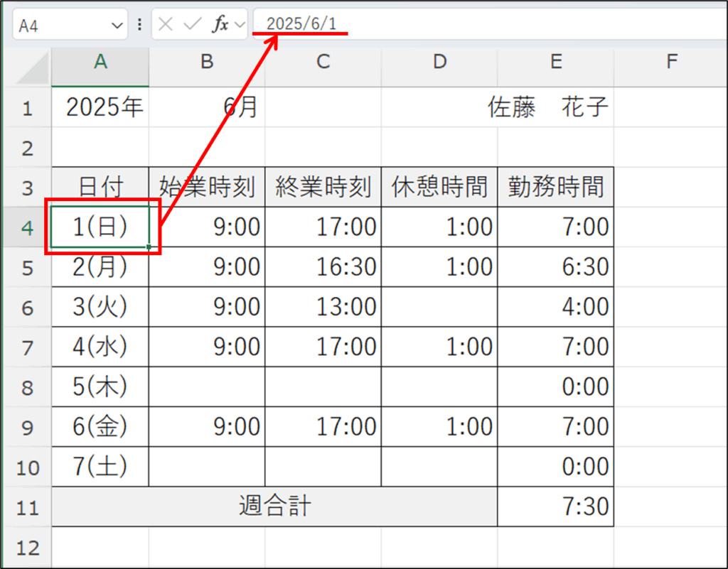The height and width of the screenshot is (569, 728).
Task: Click the Cancel (X) icon in formula bar
Action: (x=166, y=25)
